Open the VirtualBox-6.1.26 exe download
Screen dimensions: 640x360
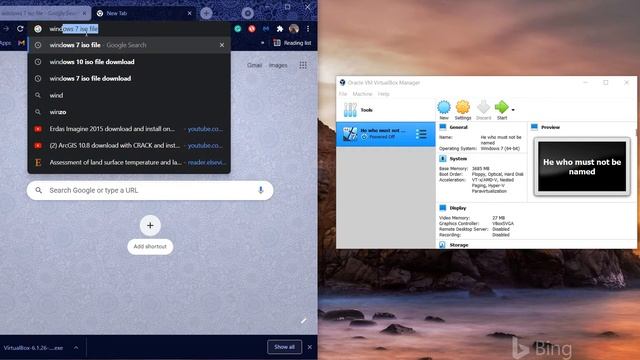(x=33, y=348)
